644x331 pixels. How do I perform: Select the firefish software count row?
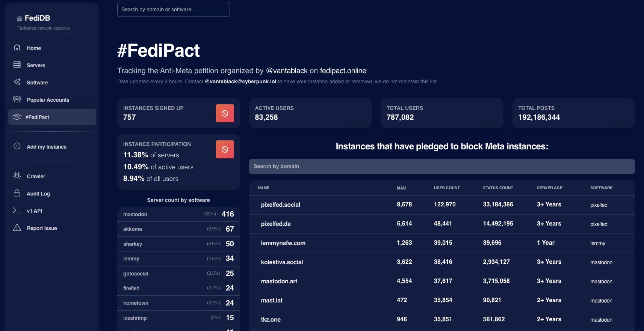click(178, 288)
